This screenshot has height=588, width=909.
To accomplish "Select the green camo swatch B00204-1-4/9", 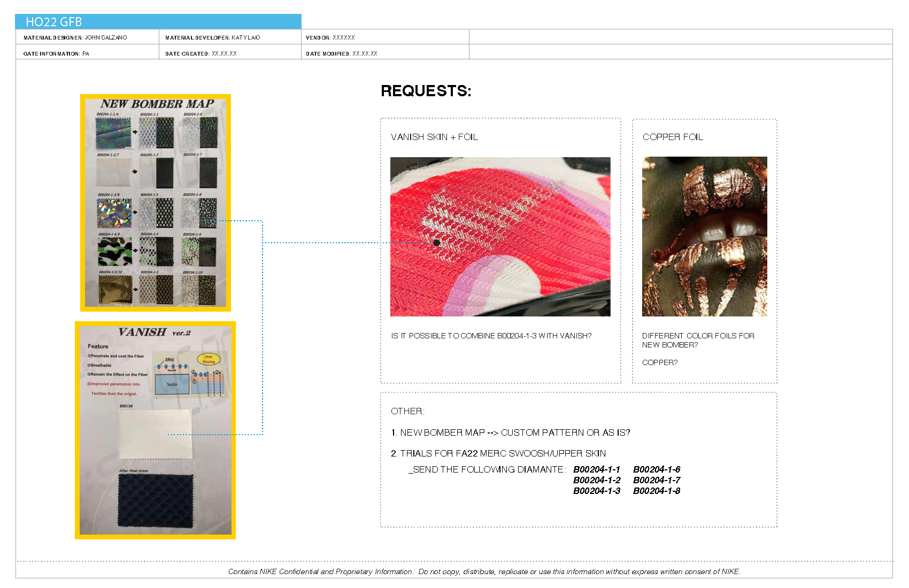I will 115,252.
